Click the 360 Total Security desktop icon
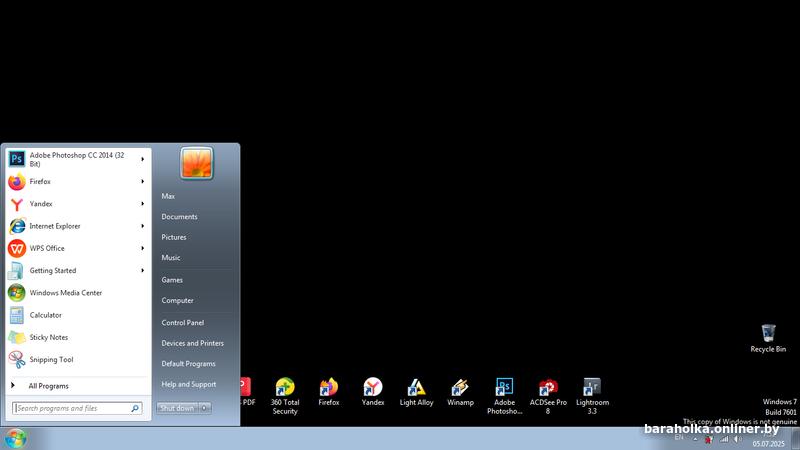Image resolution: width=800 pixels, height=450 pixels. 285,396
